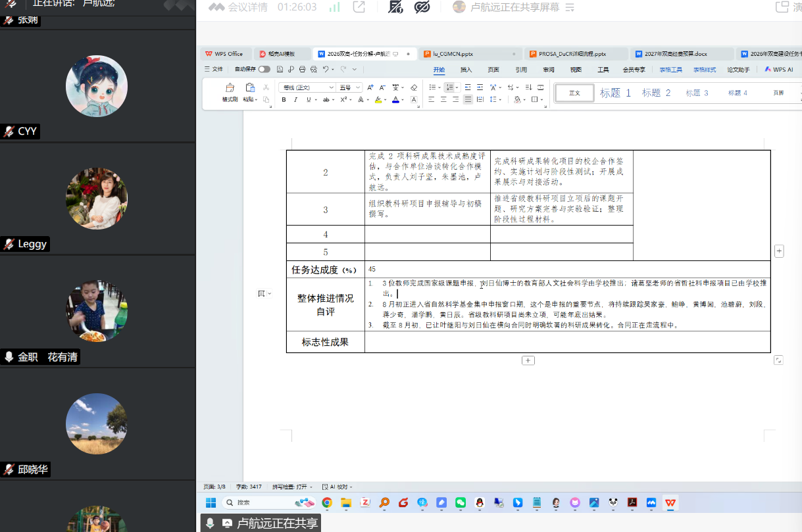
Task: Click the Undo arrow icon
Action: [x=325, y=69]
